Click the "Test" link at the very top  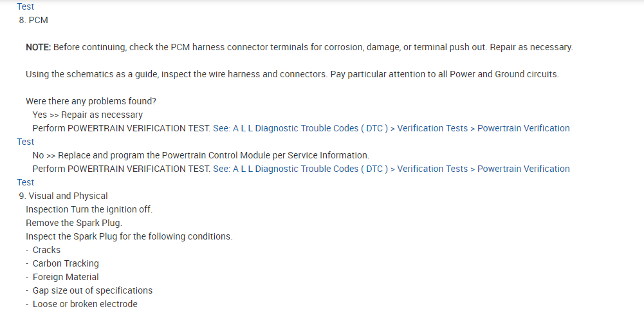(x=26, y=6)
